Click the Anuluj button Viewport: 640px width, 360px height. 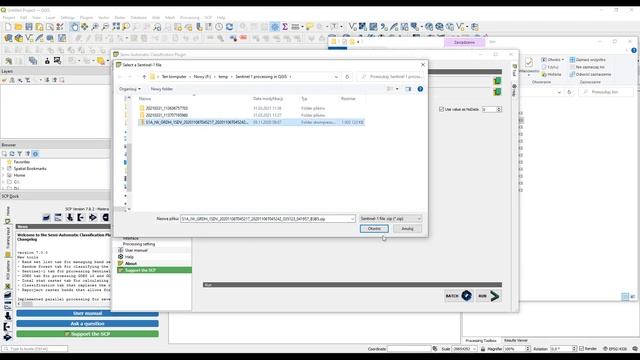[x=407, y=229]
